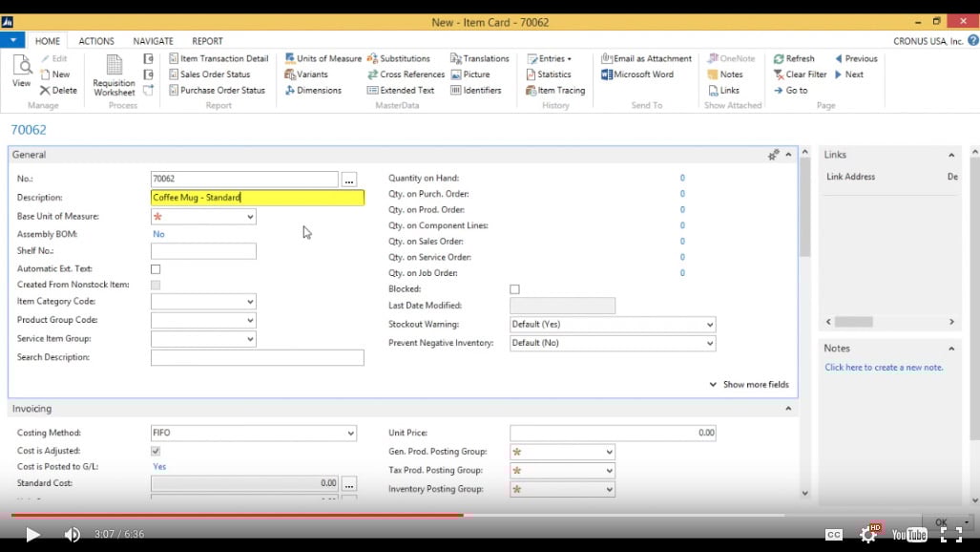The image size is (980, 552).
Task: Open item Statistics
Action: (x=549, y=74)
